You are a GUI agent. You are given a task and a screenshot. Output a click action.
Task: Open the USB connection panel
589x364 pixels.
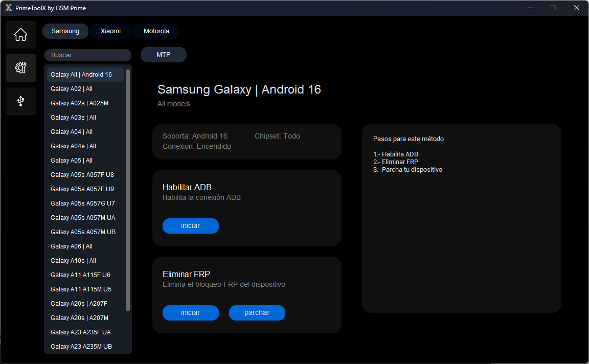20,101
